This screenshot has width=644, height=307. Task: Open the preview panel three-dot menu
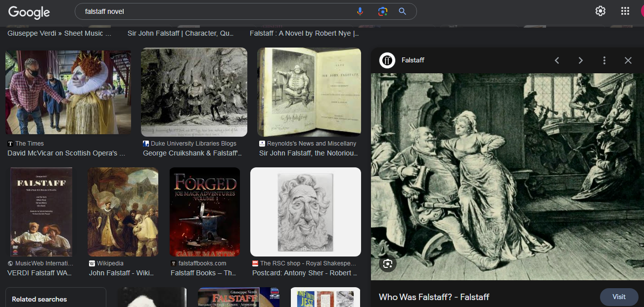tap(604, 60)
